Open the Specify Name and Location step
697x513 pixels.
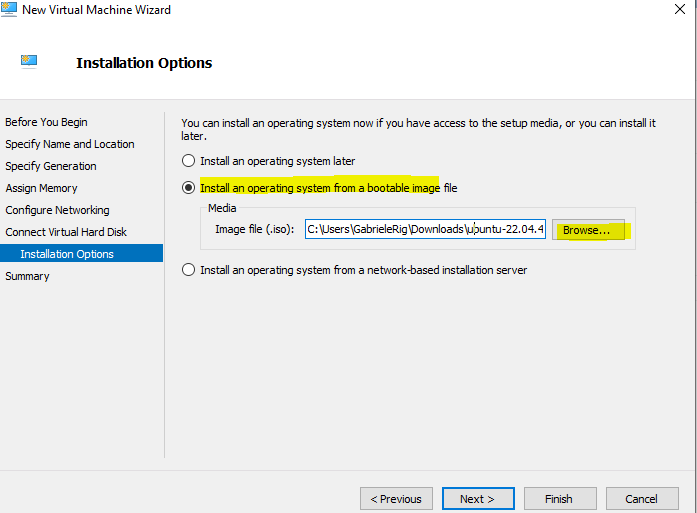[x=70, y=144]
